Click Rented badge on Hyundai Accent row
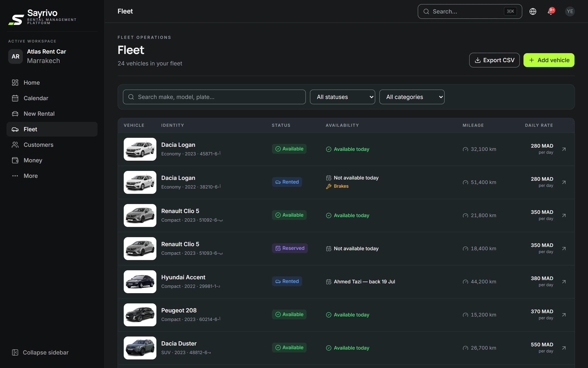This screenshot has height=368, width=588. pos(287,281)
